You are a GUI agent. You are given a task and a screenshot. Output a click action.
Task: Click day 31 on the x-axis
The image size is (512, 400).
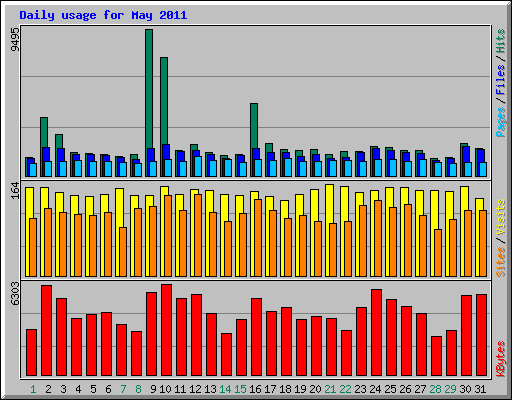point(480,389)
